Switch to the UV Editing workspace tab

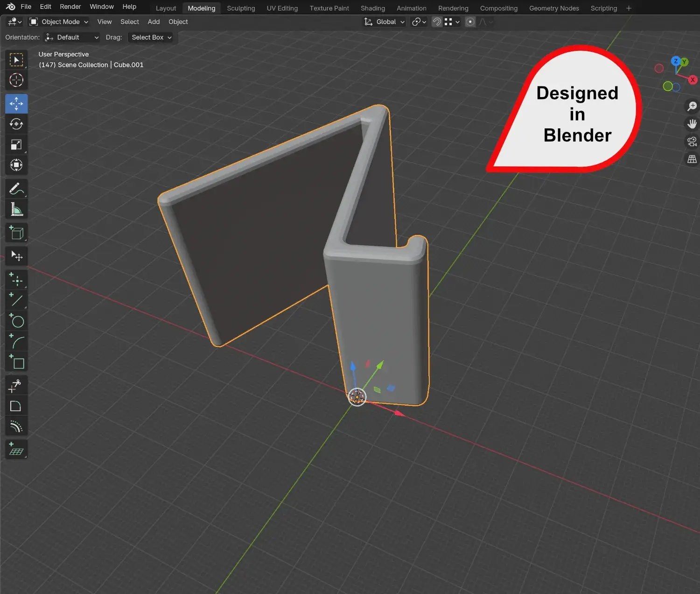pyautogui.click(x=282, y=8)
